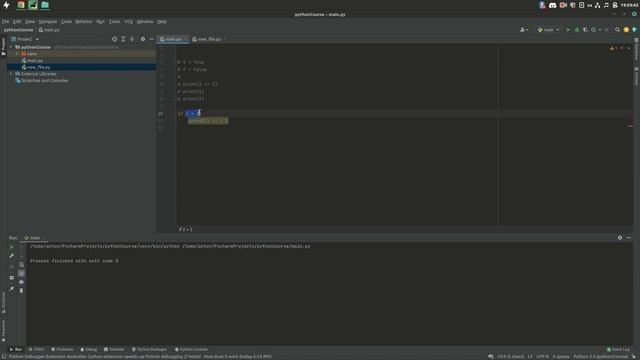Click main.py path link in Run output
This screenshot has height=360, width=640.
pos(246,247)
